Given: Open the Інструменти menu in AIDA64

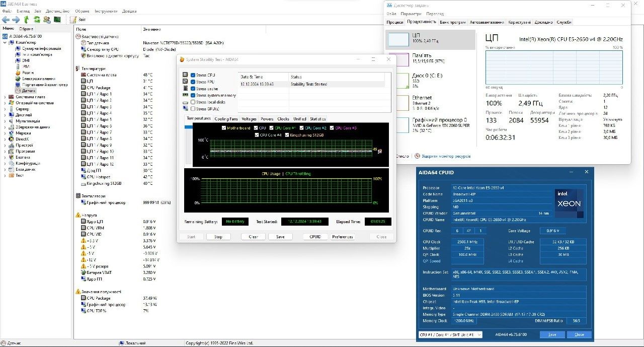Looking at the screenshot, I should (106, 11).
